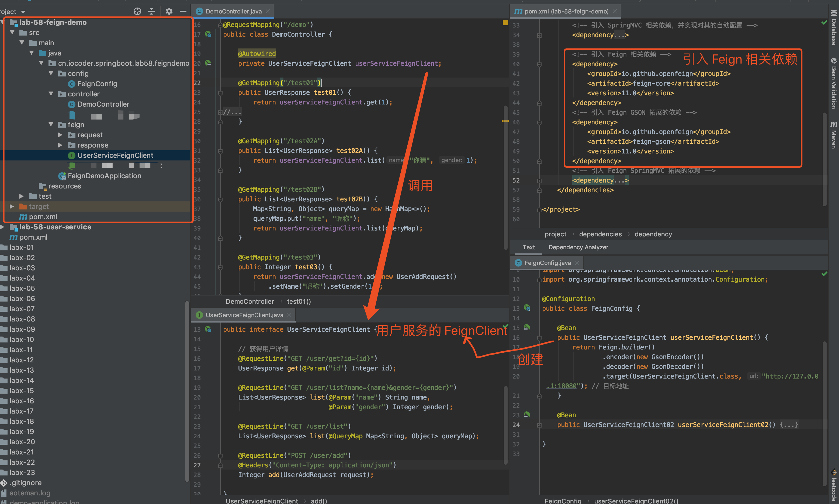Click the locate/select opened file crosshair icon
The width and height of the screenshot is (839, 504).
[x=137, y=12]
